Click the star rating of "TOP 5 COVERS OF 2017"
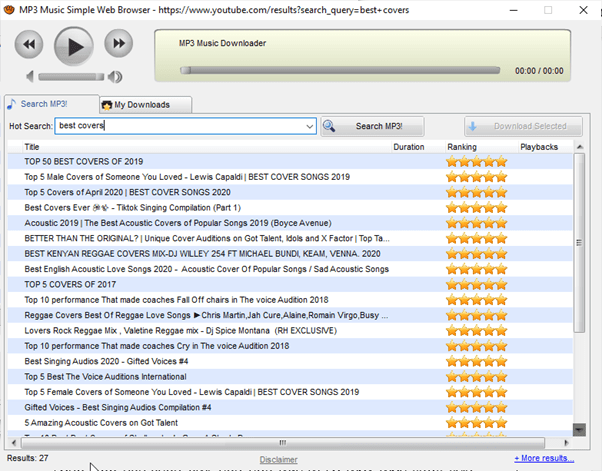 pyautogui.click(x=476, y=284)
